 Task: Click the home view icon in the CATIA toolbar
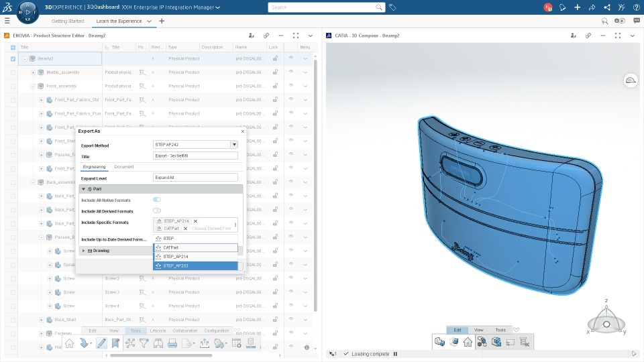tap(468, 342)
